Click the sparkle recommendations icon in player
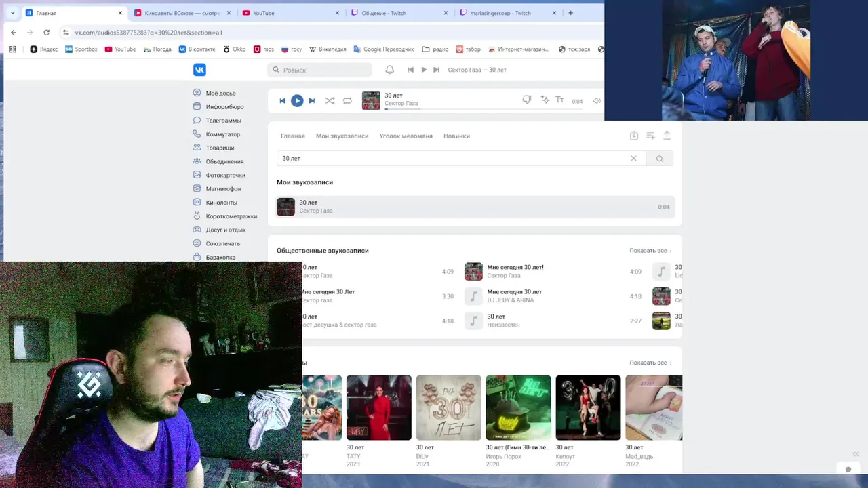Screen dimensions: 868x488 [x=545, y=100]
